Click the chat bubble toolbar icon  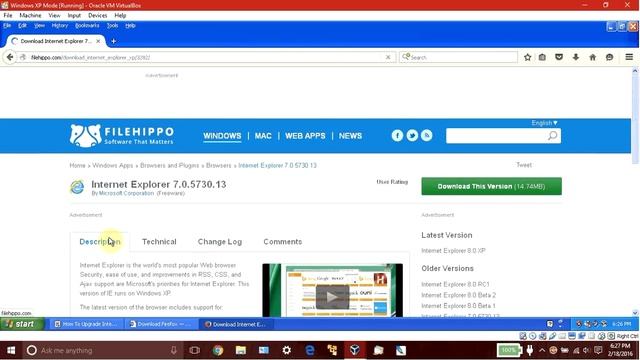click(x=609, y=58)
